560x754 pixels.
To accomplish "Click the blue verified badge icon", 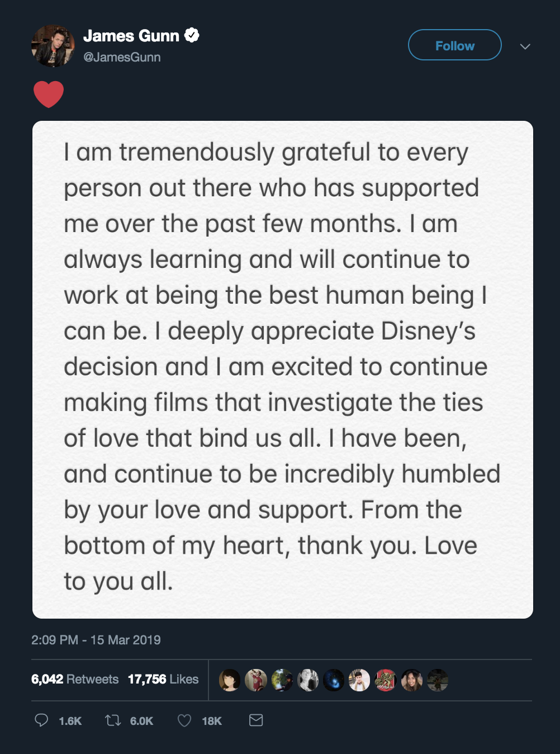I will click(192, 35).
